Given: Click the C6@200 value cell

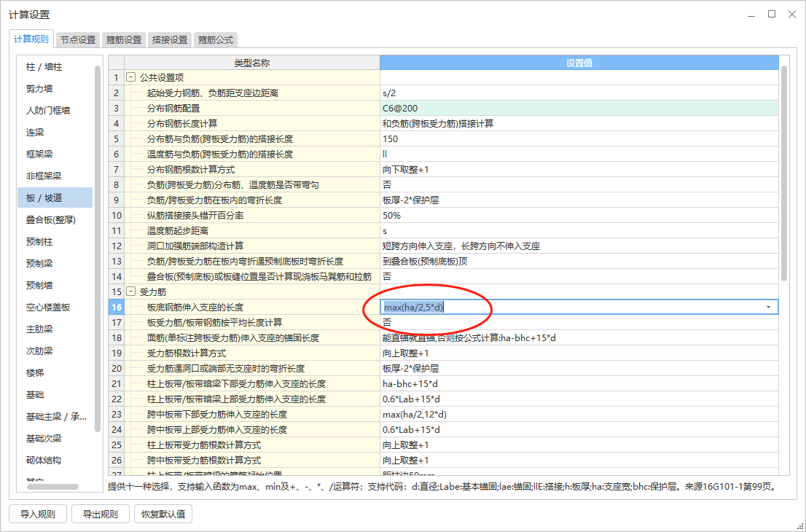Looking at the screenshot, I should click(579, 109).
